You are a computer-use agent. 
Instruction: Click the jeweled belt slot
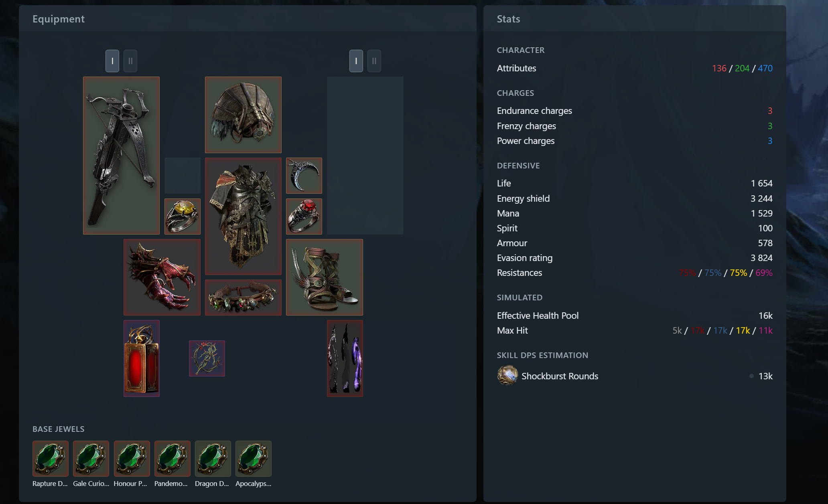243,298
